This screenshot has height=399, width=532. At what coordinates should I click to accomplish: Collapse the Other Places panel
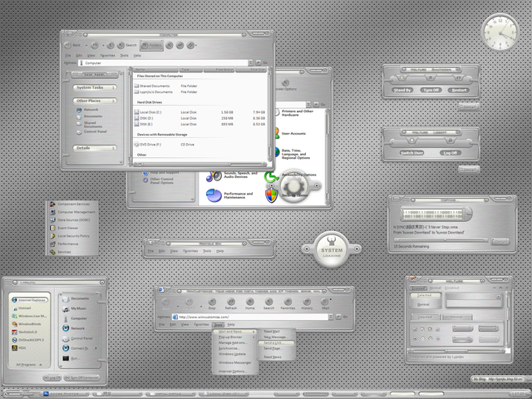(x=95, y=101)
